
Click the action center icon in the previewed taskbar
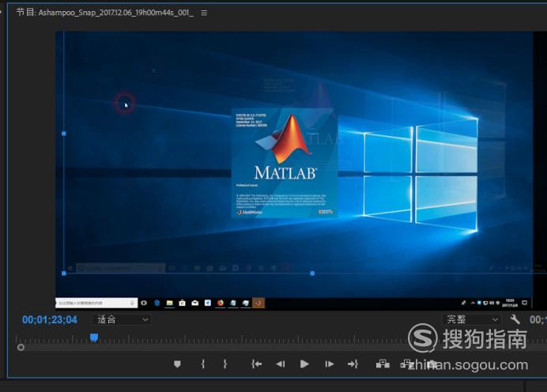click(x=524, y=303)
